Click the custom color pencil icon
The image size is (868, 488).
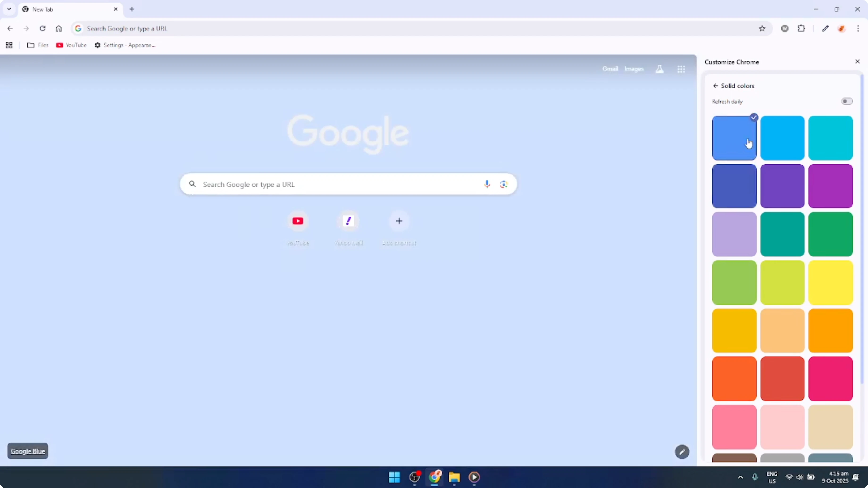682,452
